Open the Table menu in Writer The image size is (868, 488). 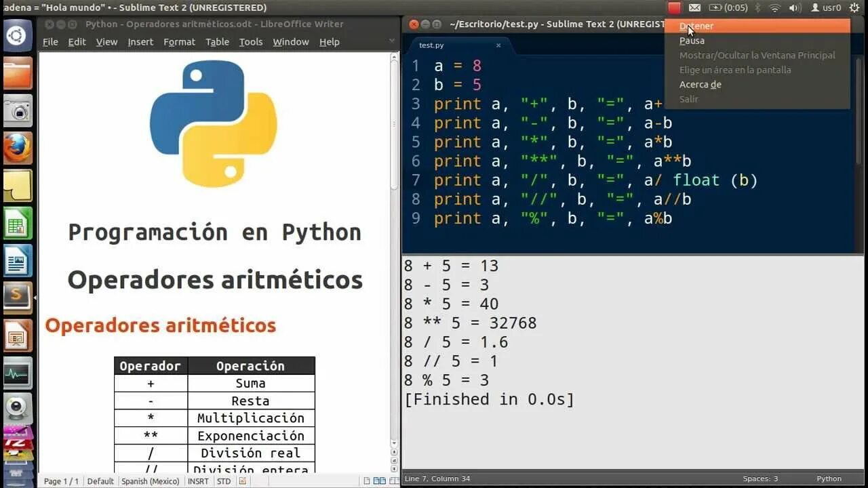[217, 42]
